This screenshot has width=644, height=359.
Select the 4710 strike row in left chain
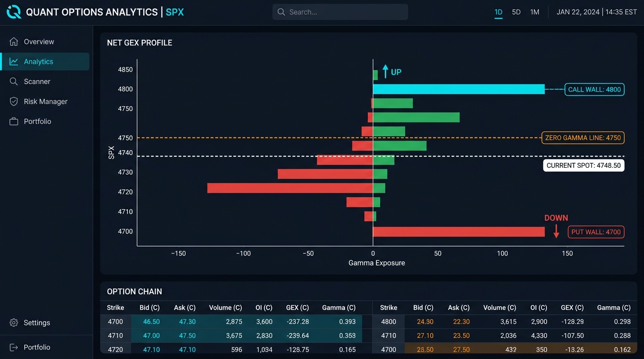pyautogui.click(x=231, y=336)
